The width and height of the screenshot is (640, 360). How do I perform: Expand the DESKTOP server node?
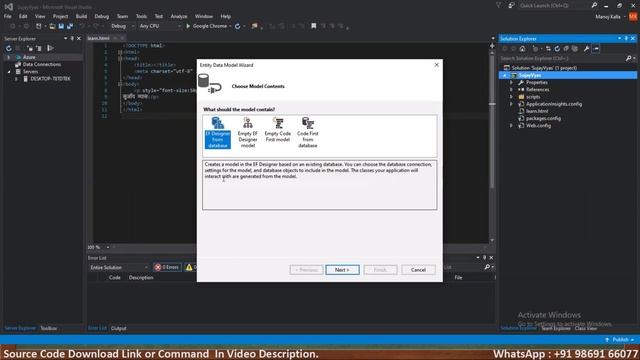tap(16, 79)
